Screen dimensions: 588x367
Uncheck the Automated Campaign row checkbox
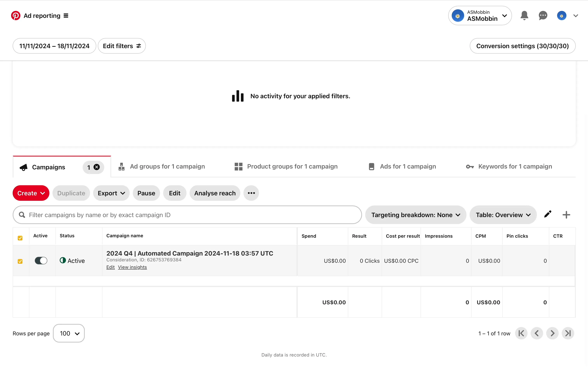coord(20,261)
